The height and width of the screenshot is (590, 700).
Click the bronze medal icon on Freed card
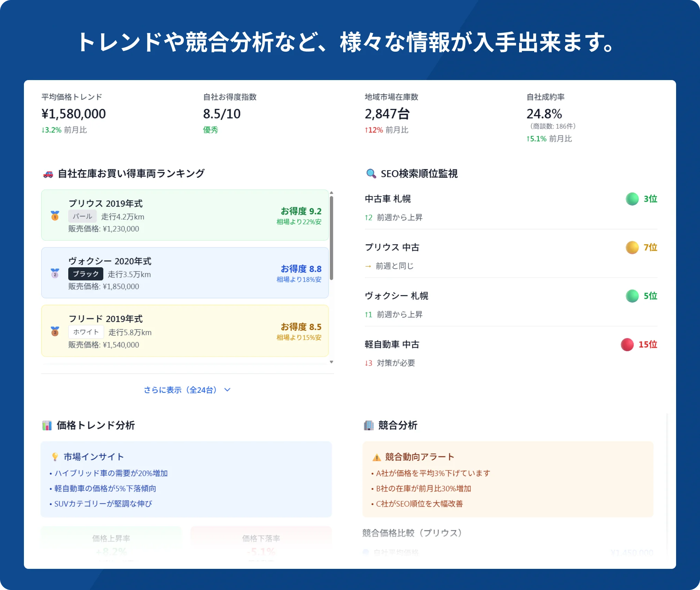pos(55,331)
